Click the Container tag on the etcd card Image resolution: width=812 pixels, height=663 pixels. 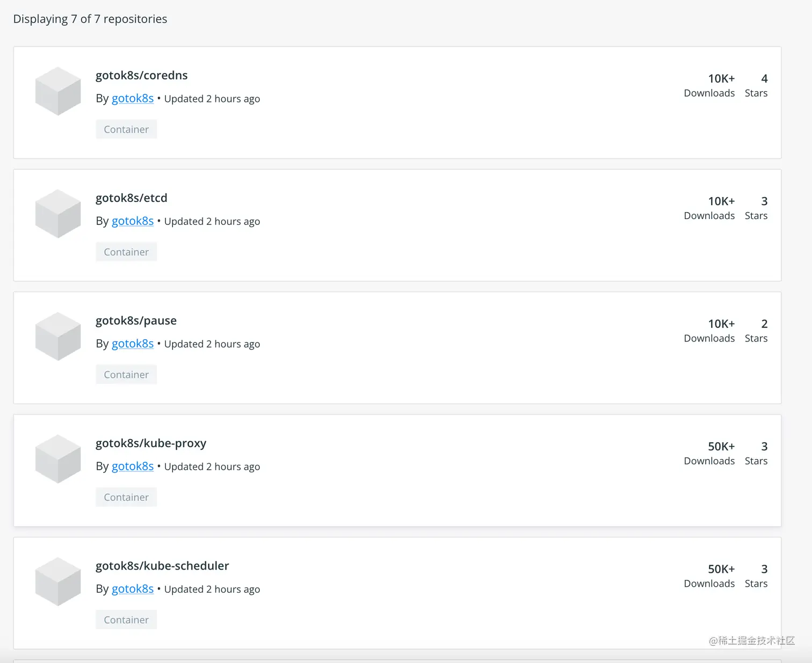pyautogui.click(x=126, y=252)
